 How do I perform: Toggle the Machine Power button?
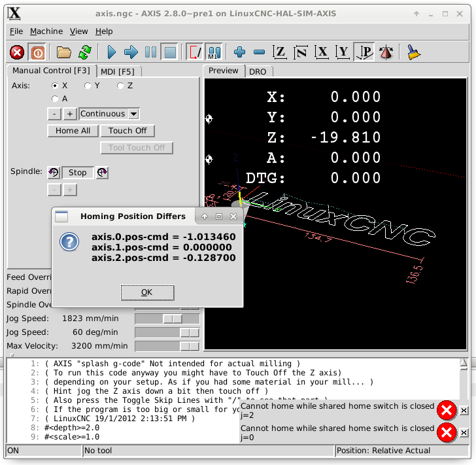(38, 52)
